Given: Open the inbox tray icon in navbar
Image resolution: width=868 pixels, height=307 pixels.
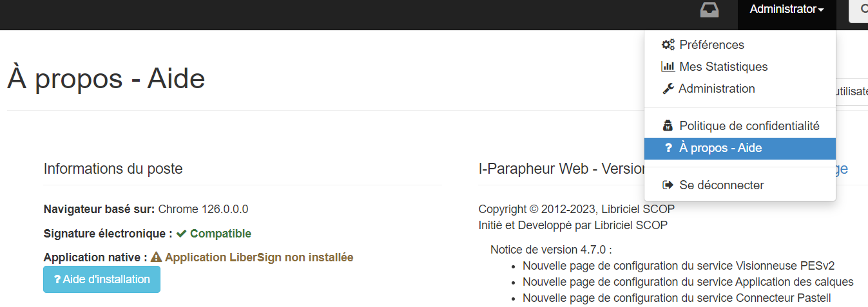Looking at the screenshot, I should point(709,10).
